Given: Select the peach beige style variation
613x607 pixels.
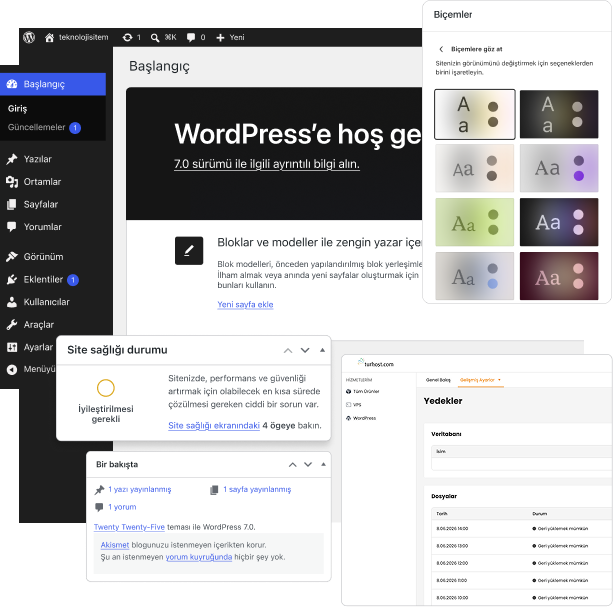Looking at the screenshot, I should [475, 168].
